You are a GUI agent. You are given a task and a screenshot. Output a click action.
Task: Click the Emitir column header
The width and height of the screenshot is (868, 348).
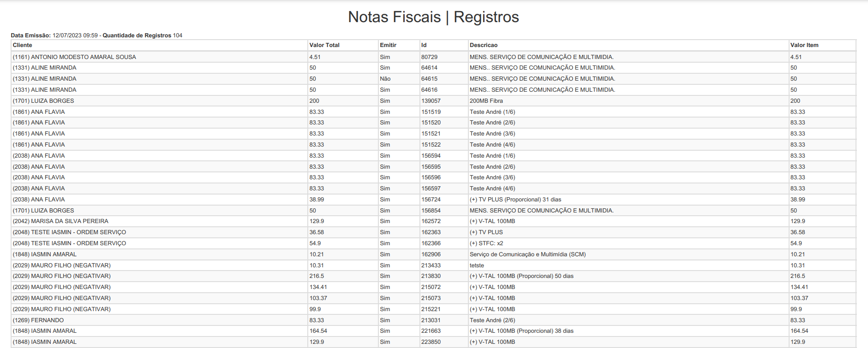point(388,45)
